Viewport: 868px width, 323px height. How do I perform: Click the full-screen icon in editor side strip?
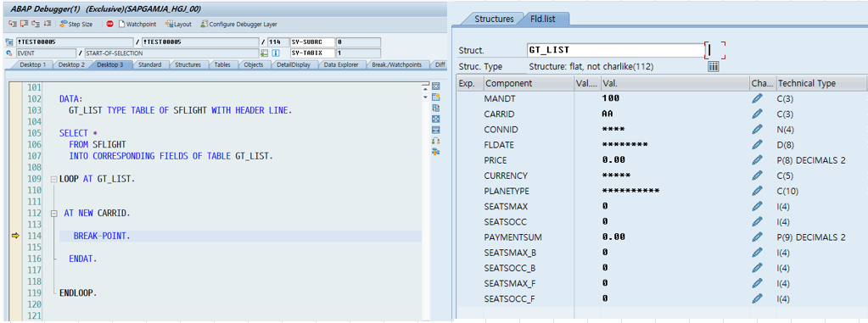point(435,119)
